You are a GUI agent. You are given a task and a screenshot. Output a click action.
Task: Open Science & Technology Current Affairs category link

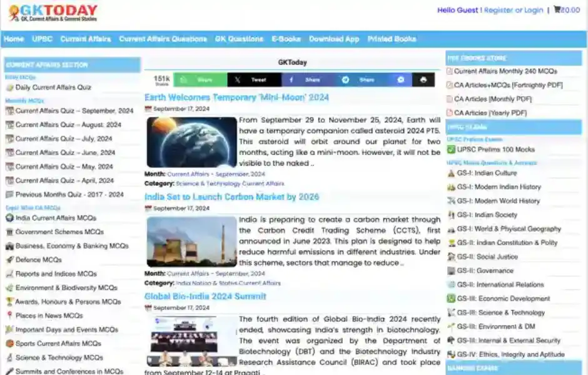tap(230, 184)
